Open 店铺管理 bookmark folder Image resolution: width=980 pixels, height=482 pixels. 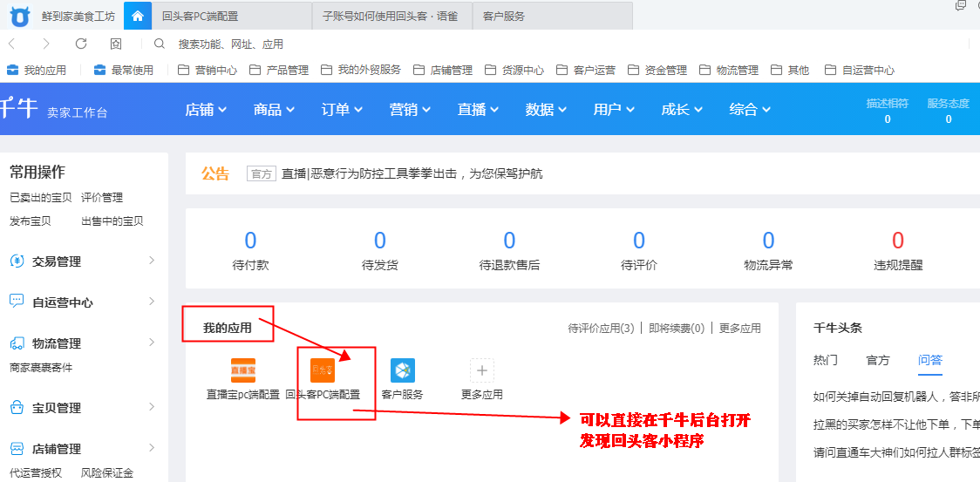[443, 70]
